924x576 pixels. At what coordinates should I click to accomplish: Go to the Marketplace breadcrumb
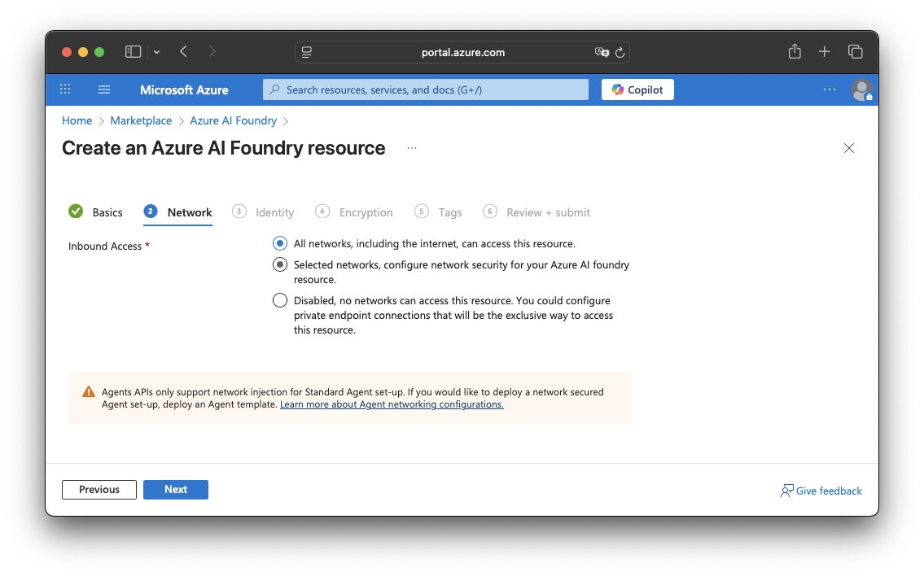141,120
